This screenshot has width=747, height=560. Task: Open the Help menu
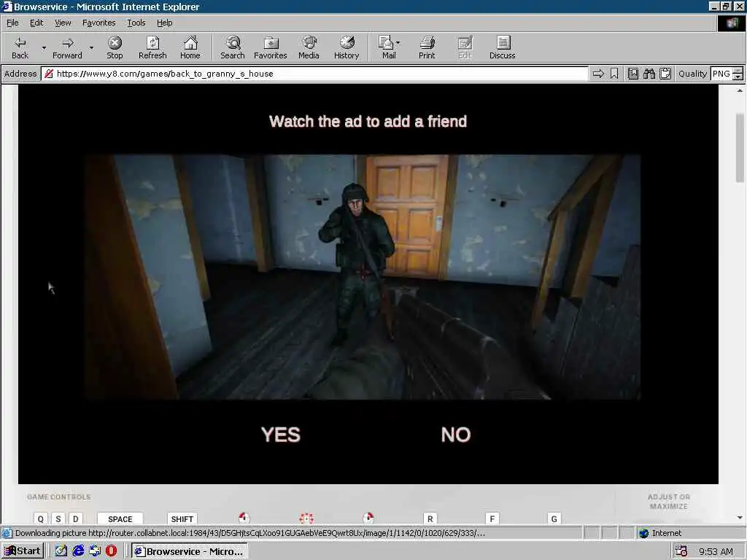click(x=164, y=23)
